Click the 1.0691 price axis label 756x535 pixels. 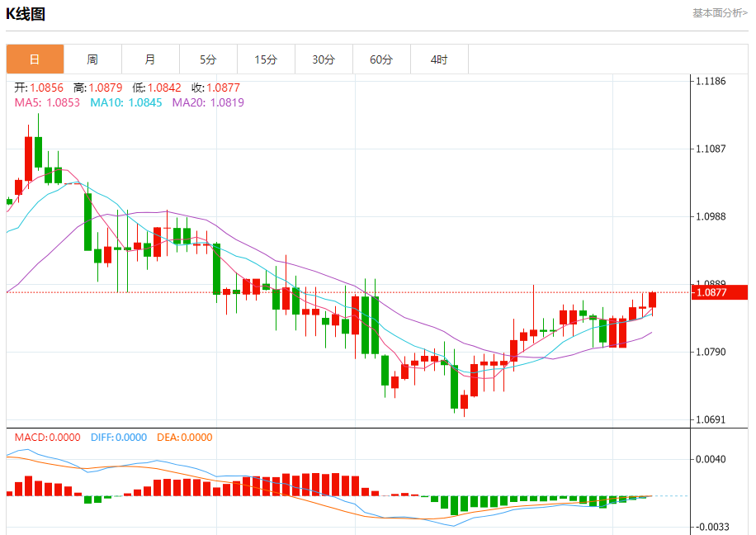tap(711, 419)
